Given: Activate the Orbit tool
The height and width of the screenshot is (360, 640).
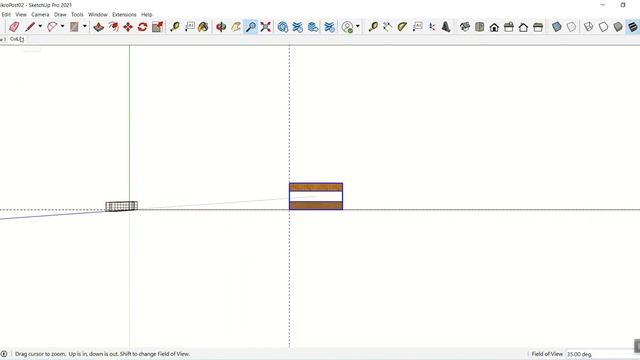Looking at the screenshot, I should (221, 27).
